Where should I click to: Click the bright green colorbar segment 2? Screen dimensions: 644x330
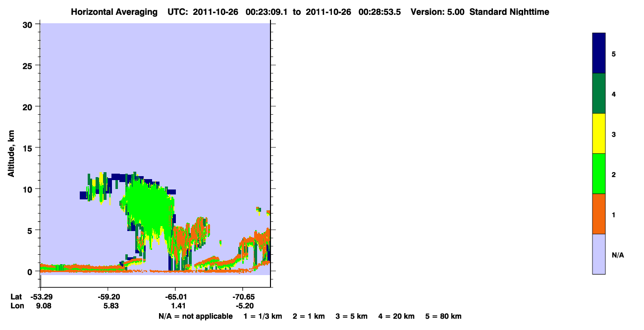599,174
